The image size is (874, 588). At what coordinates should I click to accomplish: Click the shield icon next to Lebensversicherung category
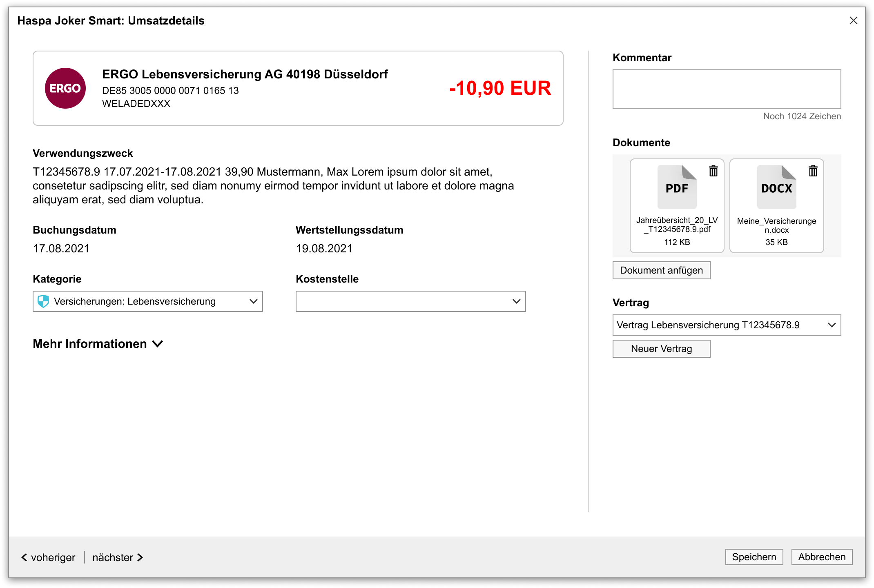(44, 301)
